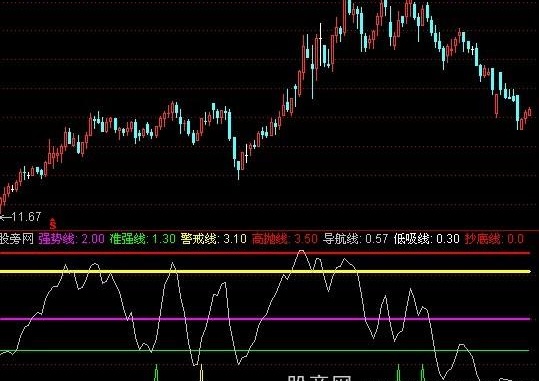Select the 股旁网 indicator name label
The width and height of the screenshot is (539, 381).
click(17, 238)
